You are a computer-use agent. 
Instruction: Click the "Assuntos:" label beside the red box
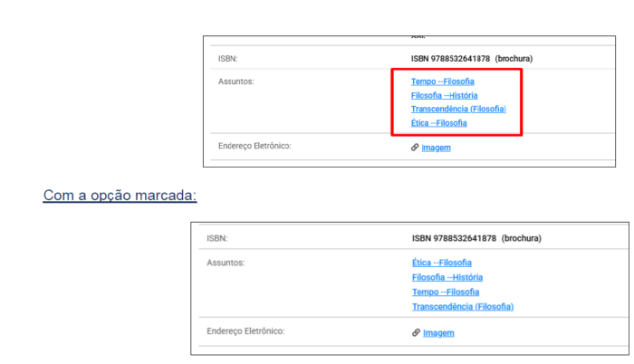click(236, 81)
